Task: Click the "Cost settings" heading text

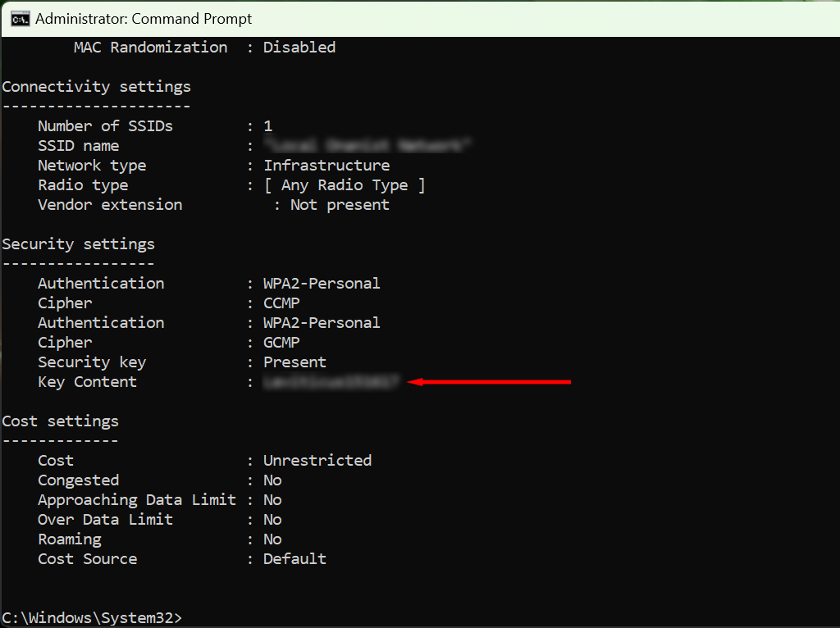Action: point(60,421)
